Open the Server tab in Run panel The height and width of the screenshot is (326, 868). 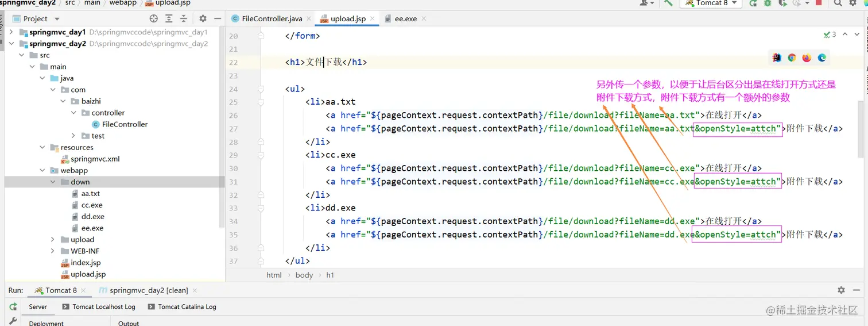(38, 307)
